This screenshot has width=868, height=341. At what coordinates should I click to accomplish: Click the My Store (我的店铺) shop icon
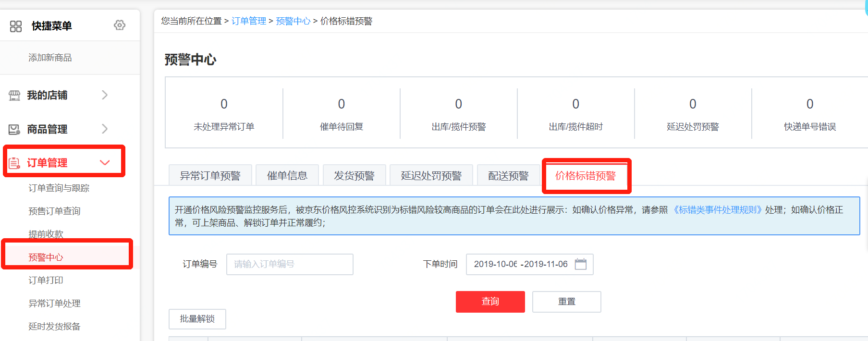(14, 96)
